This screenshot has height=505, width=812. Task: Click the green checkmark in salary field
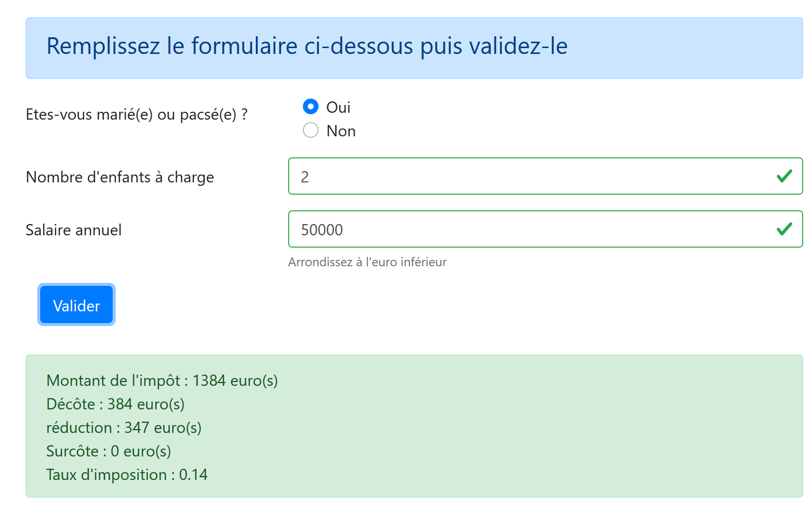point(784,229)
